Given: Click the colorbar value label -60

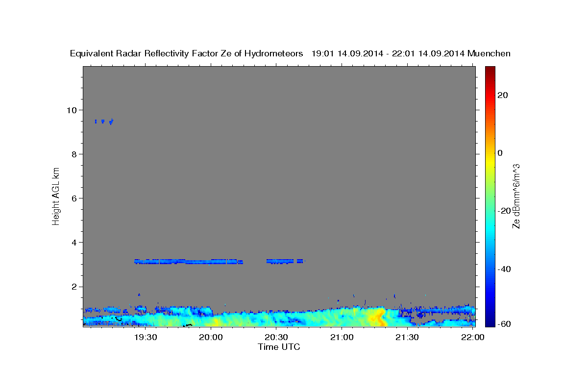Looking at the screenshot, I should 504,323.
